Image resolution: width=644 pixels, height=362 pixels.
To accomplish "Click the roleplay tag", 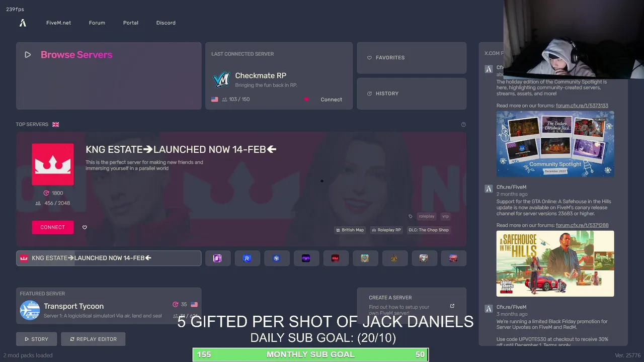I will click(426, 216).
